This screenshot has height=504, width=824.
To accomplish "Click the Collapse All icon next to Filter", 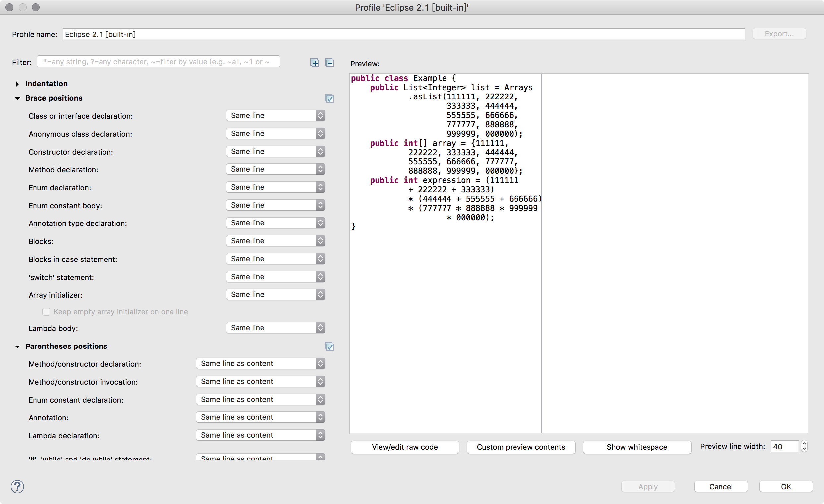I will tap(329, 62).
